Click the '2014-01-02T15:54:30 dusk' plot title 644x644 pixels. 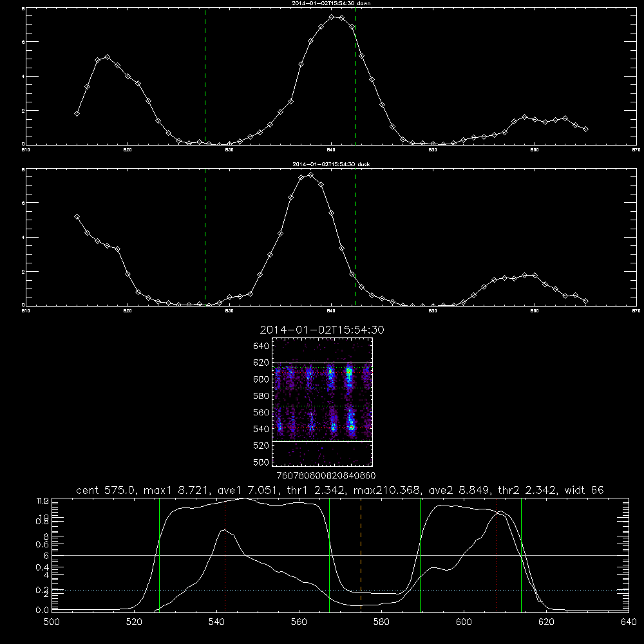pyautogui.click(x=331, y=164)
